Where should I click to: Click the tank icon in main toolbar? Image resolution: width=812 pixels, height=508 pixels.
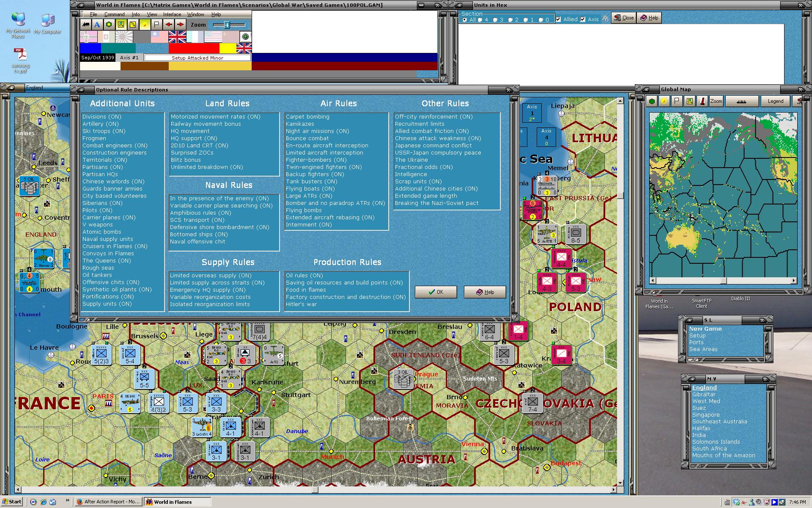click(x=86, y=25)
